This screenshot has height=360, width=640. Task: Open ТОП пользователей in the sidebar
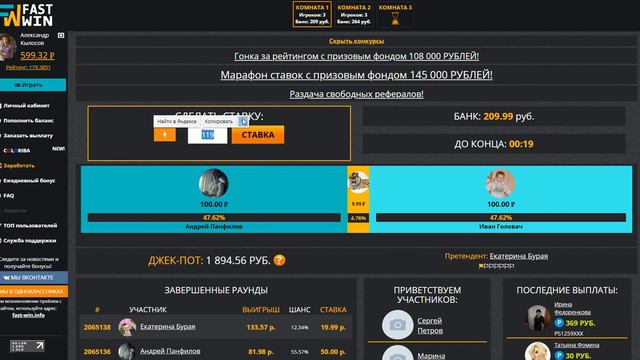[29, 225]
